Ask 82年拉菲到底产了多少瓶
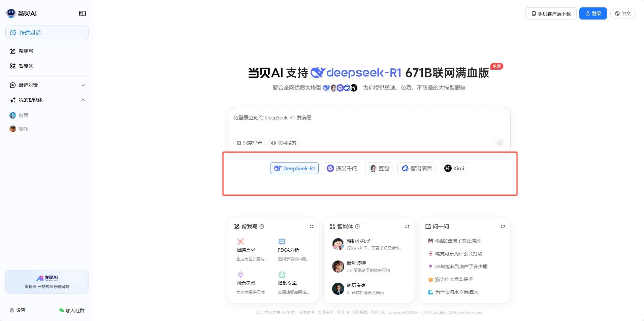644x321 pixels. [458, 266]
